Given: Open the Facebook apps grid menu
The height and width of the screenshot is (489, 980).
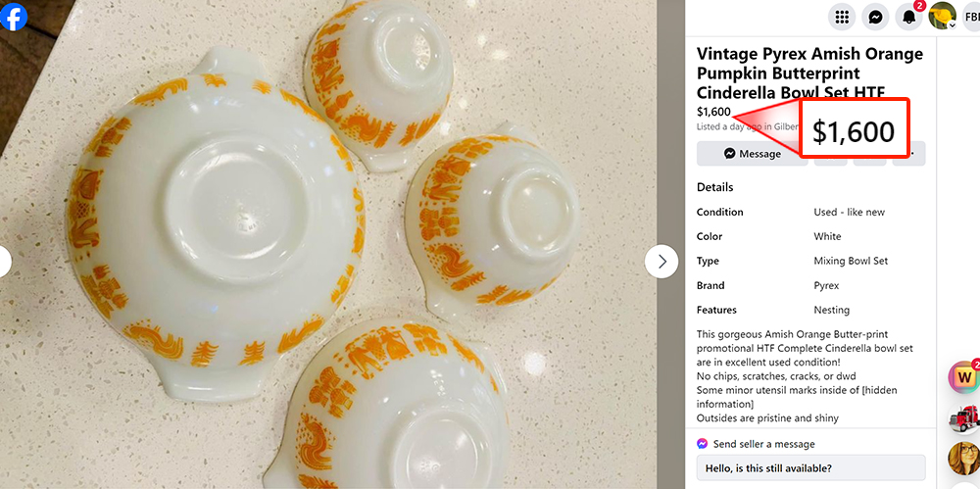Looking at the screenshot, I should click(x=841, y=17).
